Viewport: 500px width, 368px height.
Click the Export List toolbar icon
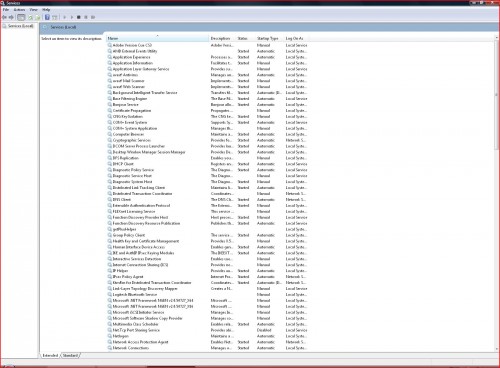pyautogui.click(x=38, y=17)
